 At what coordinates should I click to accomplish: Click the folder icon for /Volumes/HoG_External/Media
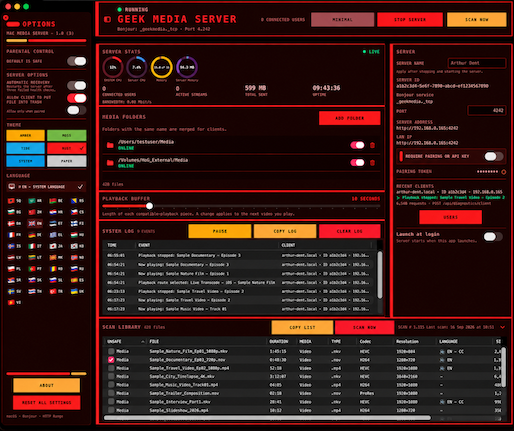coord(110,163)
